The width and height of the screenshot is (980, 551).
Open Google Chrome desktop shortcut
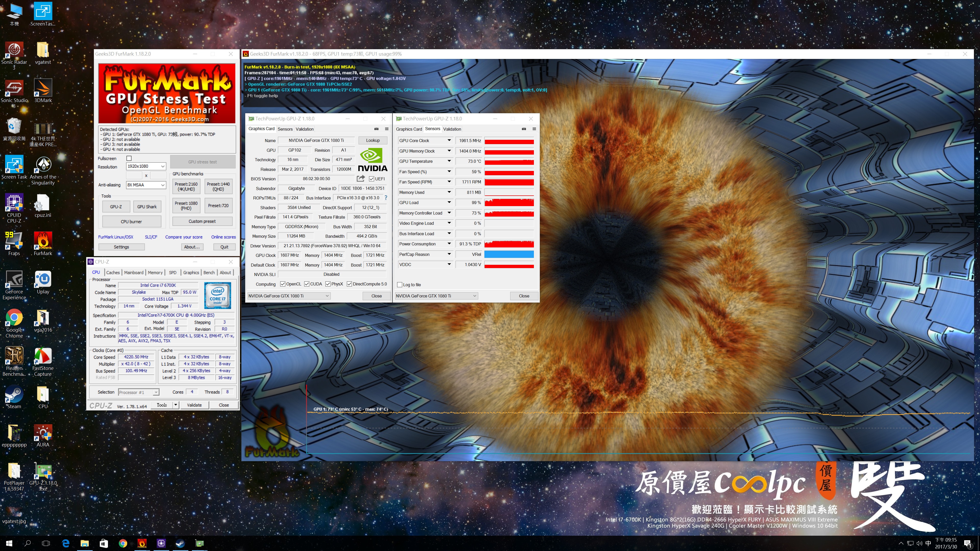(14, 323)
